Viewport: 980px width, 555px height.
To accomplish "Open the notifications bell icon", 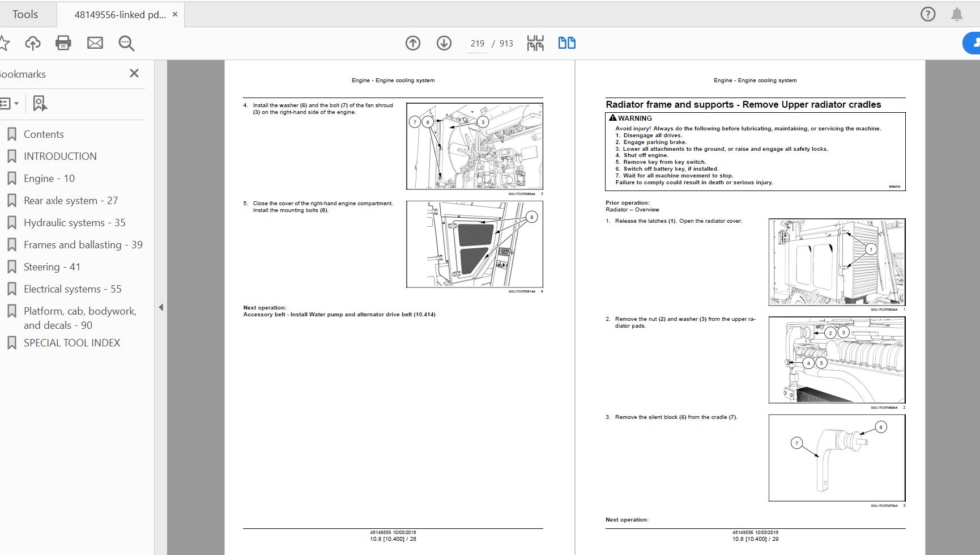I will pyautogui.click(x=957, y=14).
